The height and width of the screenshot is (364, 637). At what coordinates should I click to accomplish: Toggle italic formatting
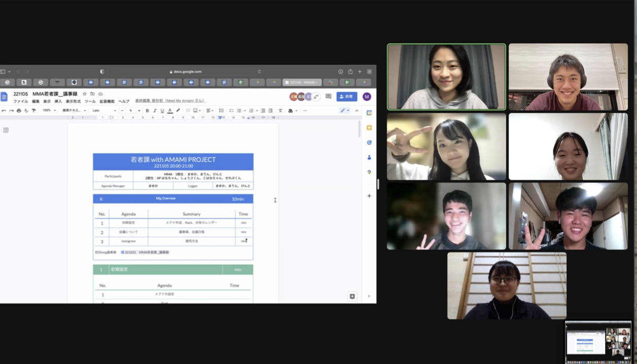click(155, 111)
